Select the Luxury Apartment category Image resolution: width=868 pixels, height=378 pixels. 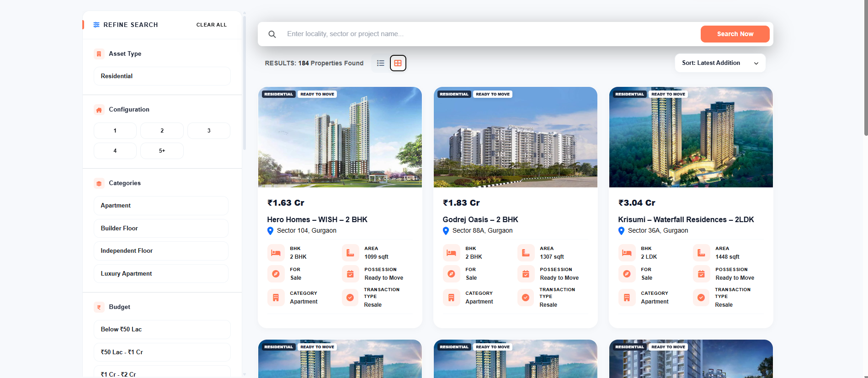(x=161, y=274)
